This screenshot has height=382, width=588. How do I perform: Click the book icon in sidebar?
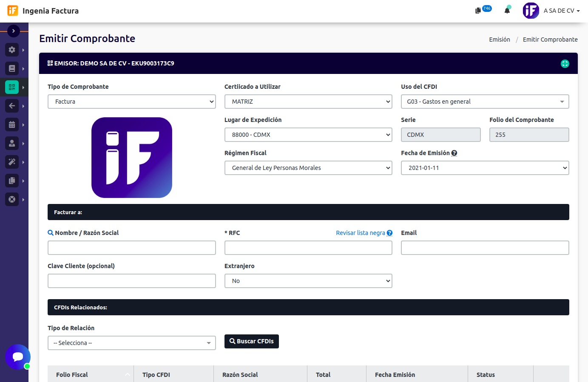[x=12, y=68]
